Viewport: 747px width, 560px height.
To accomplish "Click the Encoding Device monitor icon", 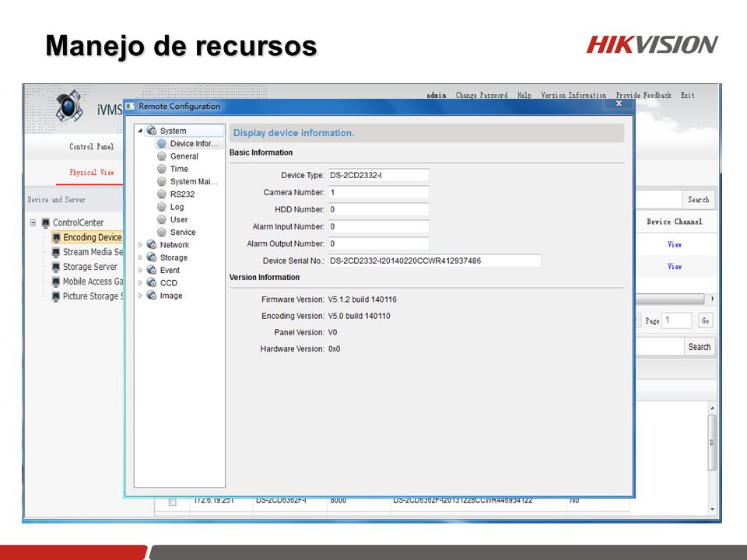I will (x=56, y=237).
